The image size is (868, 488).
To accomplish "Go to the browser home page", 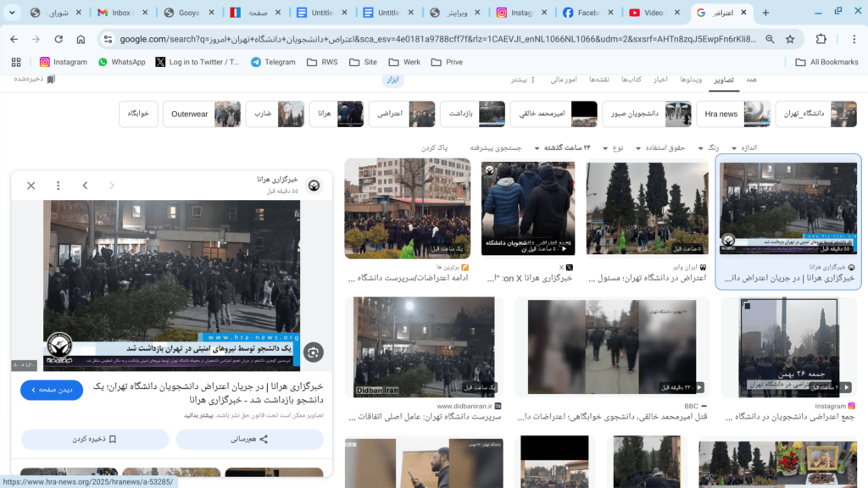I will (81, 39).
